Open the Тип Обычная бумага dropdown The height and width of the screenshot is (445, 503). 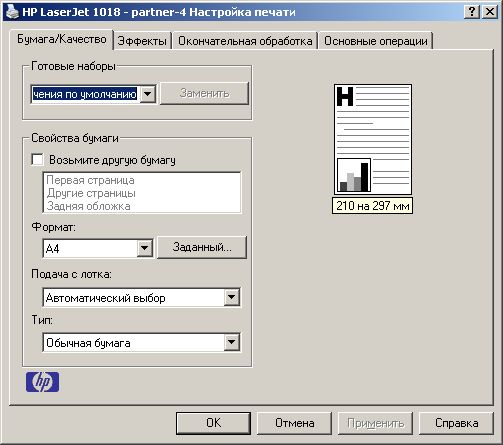pos(232,342)
